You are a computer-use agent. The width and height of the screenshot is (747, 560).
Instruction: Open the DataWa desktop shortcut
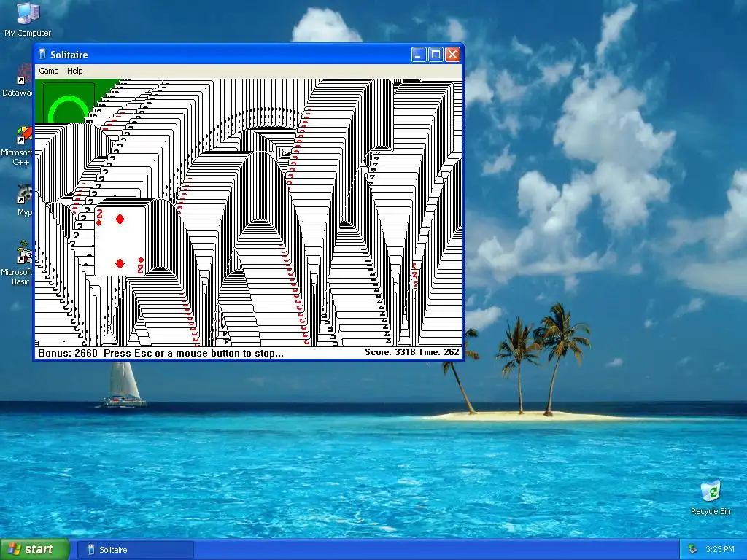19,81
